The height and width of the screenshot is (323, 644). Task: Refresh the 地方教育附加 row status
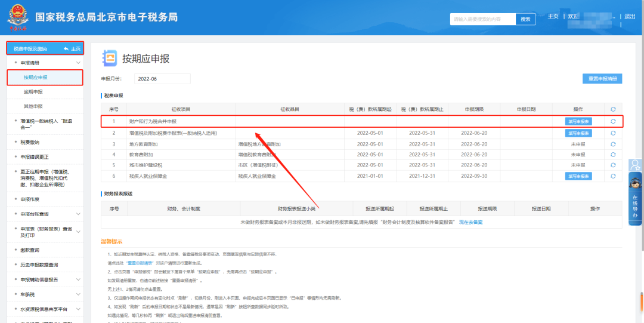612,144
